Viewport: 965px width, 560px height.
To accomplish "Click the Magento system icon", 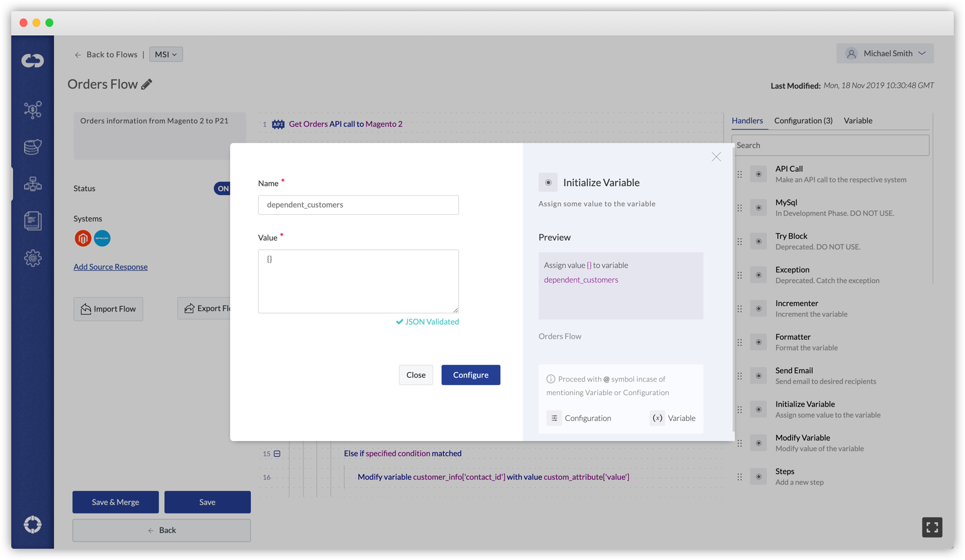I will pos(83,238).
